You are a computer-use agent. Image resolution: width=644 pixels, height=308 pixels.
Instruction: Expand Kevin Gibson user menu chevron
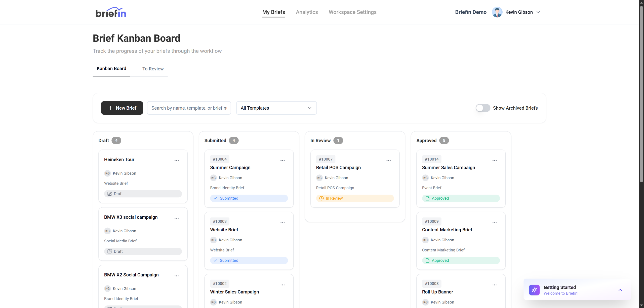click(538, 12)
